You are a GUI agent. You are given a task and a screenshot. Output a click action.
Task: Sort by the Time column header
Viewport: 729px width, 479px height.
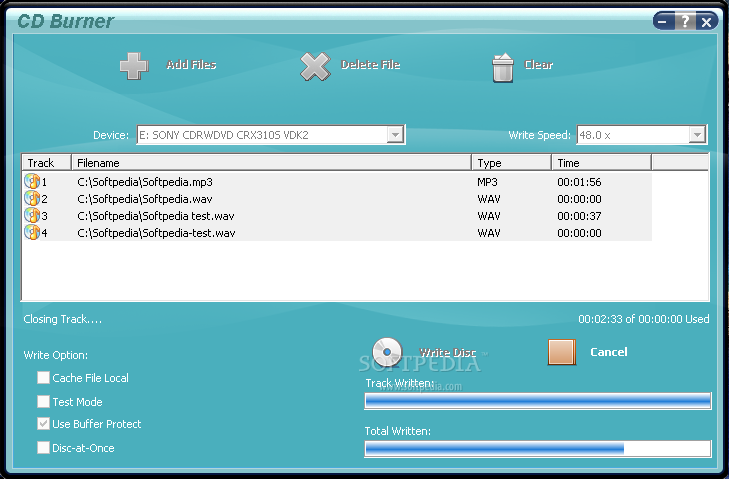click(602, 163)
